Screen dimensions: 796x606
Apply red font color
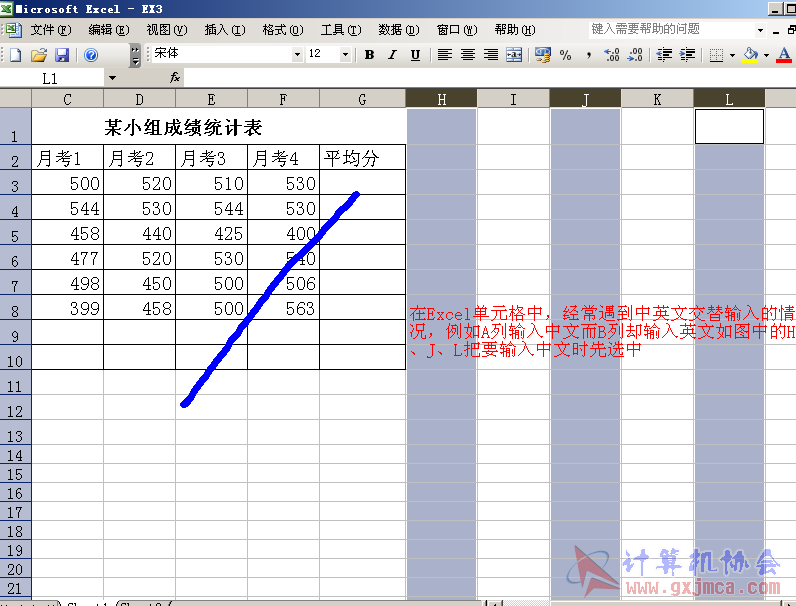(x=784, y=55)
